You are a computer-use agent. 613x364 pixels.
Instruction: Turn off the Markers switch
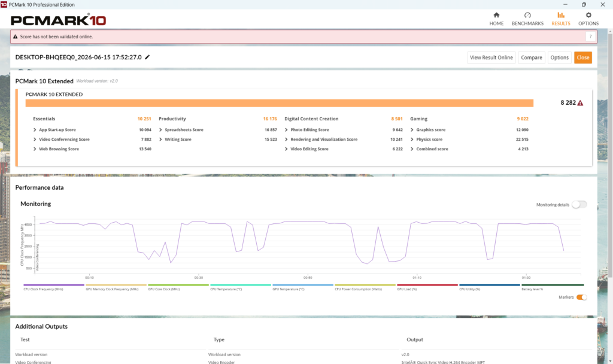(582, 297)
